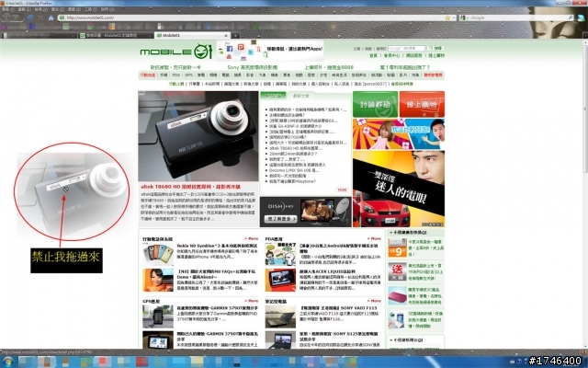Click the Mobile01 site search input field

click(x=406, y=49)
